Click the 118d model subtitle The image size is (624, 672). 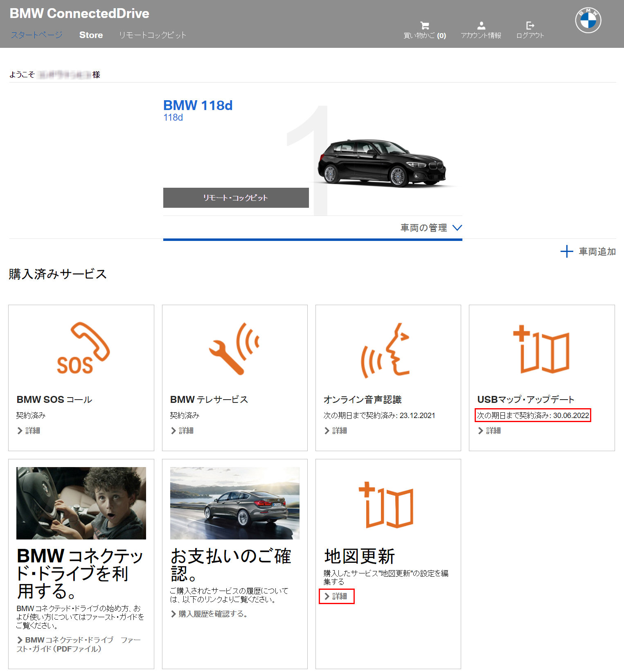click(173, 118)
